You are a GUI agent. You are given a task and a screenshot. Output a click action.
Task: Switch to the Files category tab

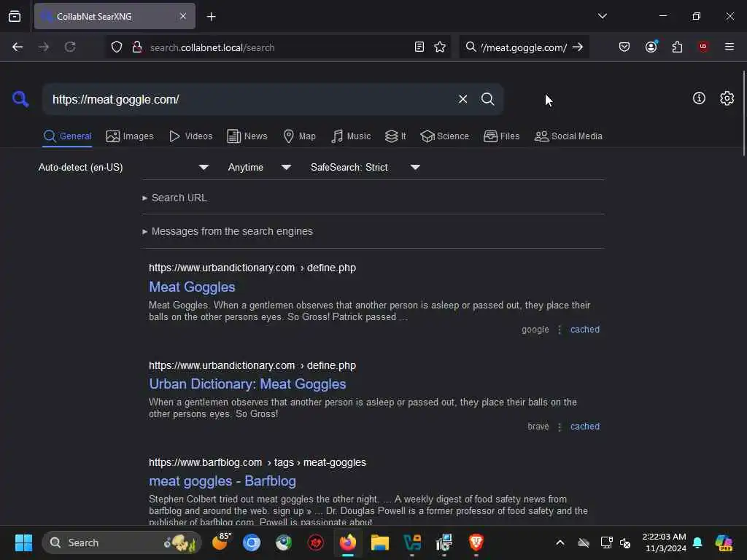(501, 136)
